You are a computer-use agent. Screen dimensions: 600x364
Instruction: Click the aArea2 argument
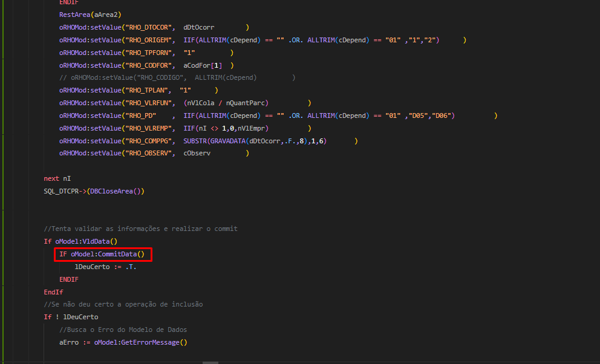(106, 15)
